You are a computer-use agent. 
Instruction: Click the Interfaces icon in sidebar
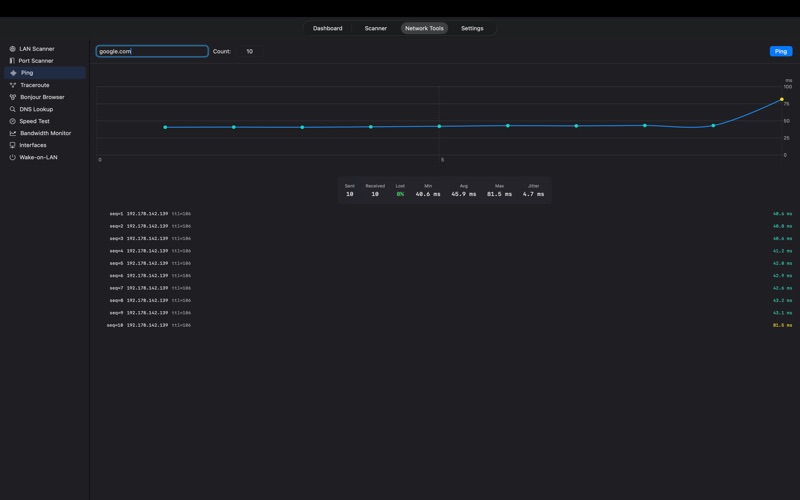[13, 145]
